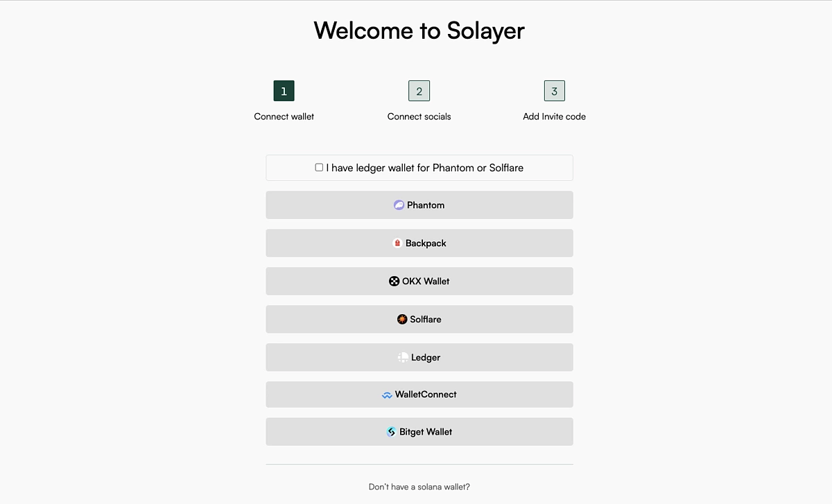Click the Ledger wallet icon
This screenshot has height=504, width=832.
click(x=402, y=357)
